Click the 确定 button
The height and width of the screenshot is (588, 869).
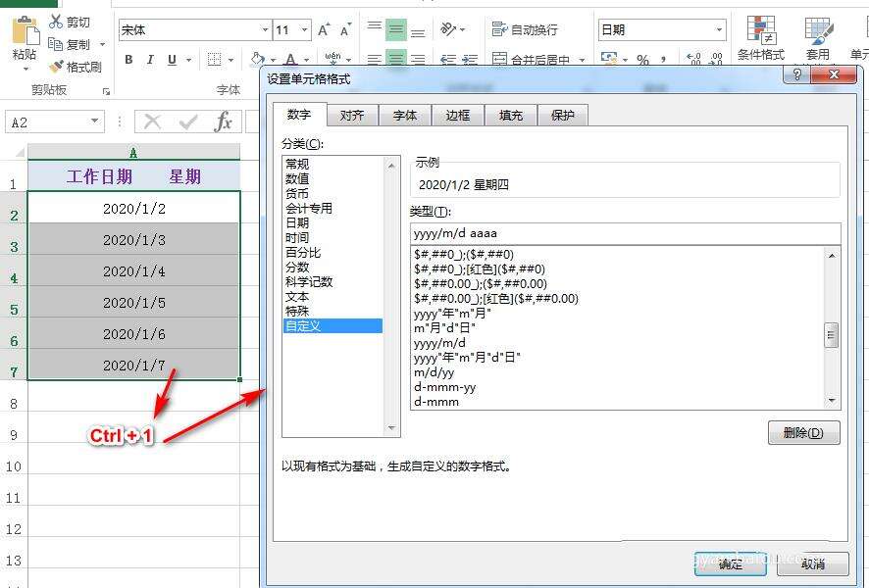730,566
